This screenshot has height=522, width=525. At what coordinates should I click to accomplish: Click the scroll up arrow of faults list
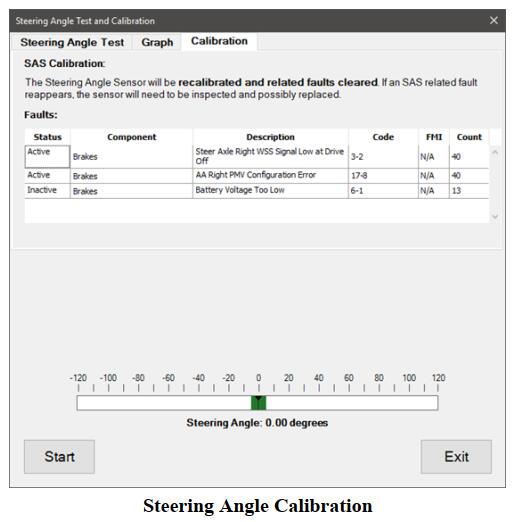click(495, 152)
